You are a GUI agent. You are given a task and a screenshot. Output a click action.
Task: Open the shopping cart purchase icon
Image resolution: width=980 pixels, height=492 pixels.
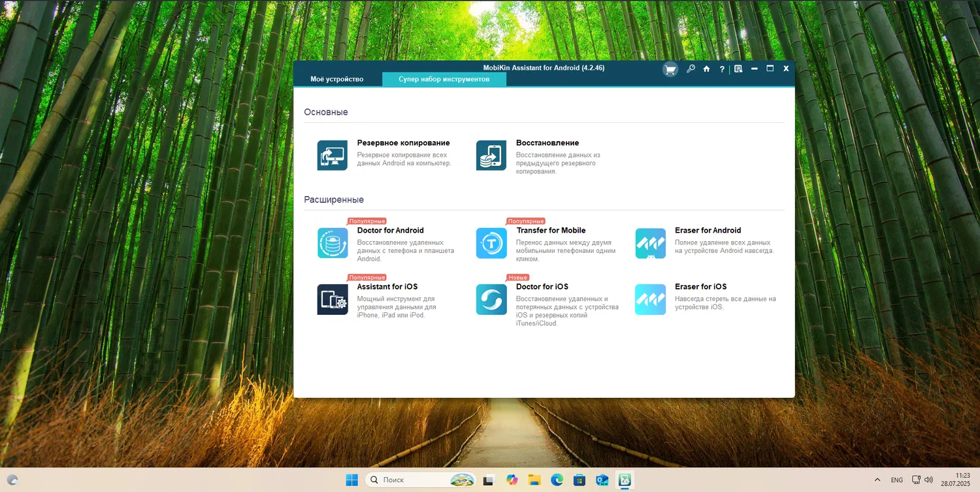pos(670,69)
